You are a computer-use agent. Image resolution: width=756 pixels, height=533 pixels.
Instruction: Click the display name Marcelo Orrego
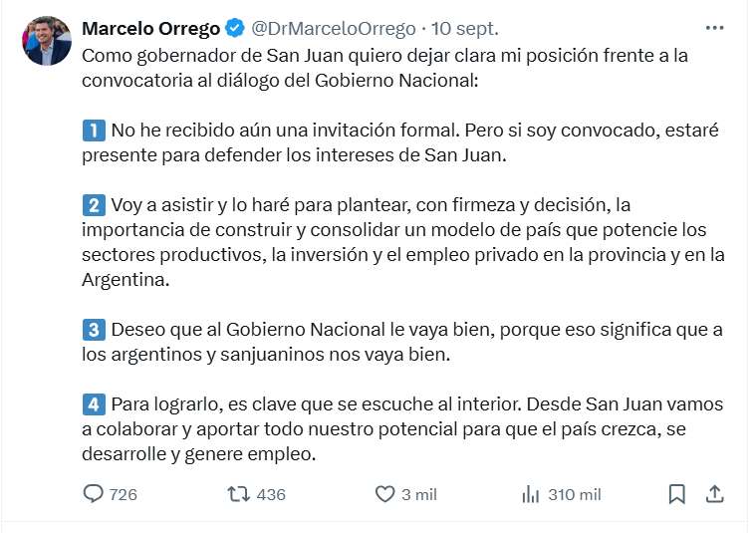point(150,27)
